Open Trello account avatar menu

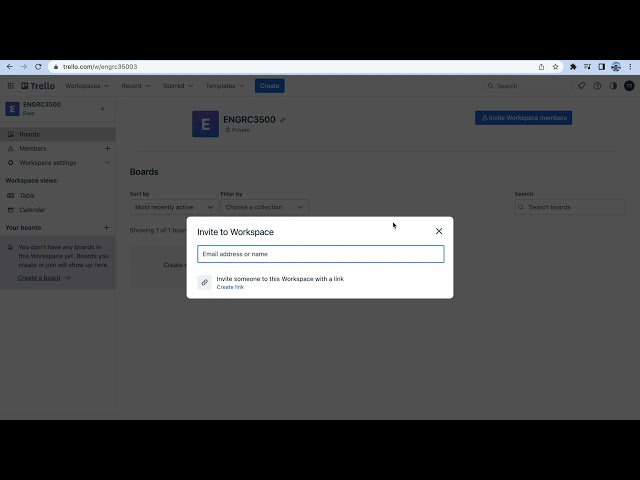(629, 86)
